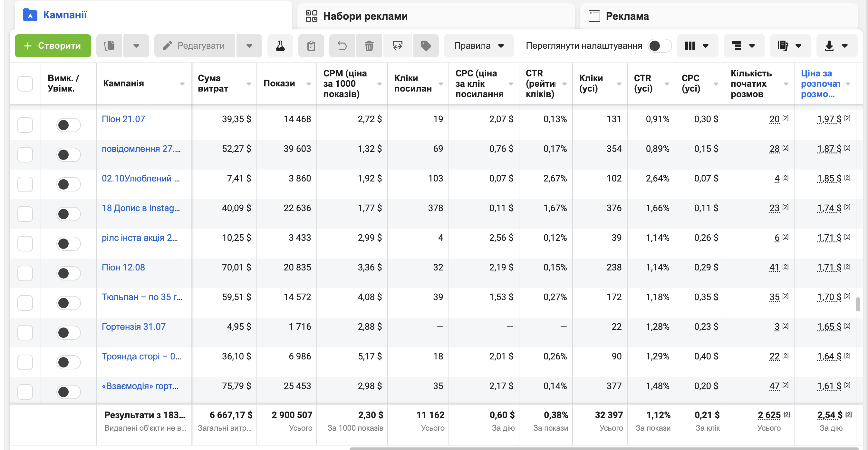Open the Редагувати options dropdown arrow

point(249,45)
